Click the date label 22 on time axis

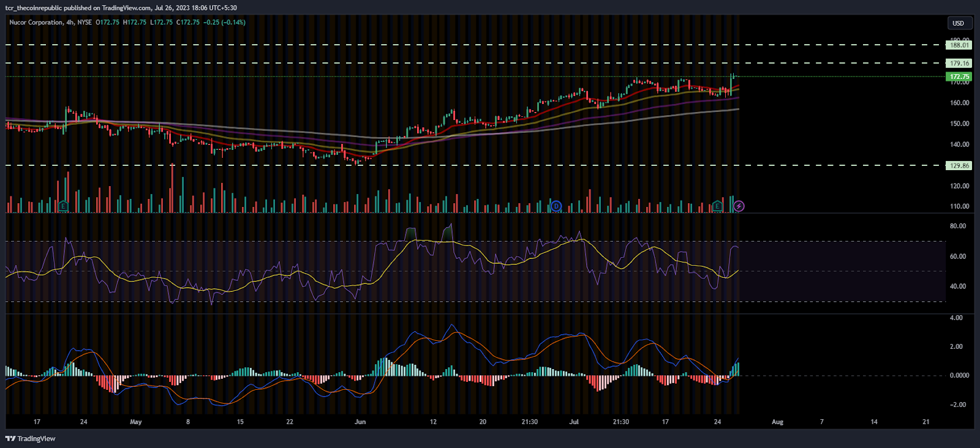pos(290,422)
